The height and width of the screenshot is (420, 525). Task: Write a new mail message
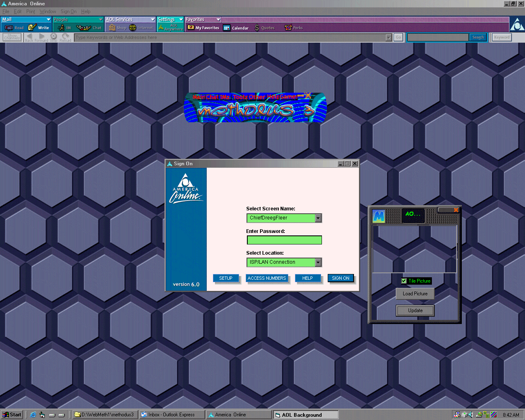[39, 28]
